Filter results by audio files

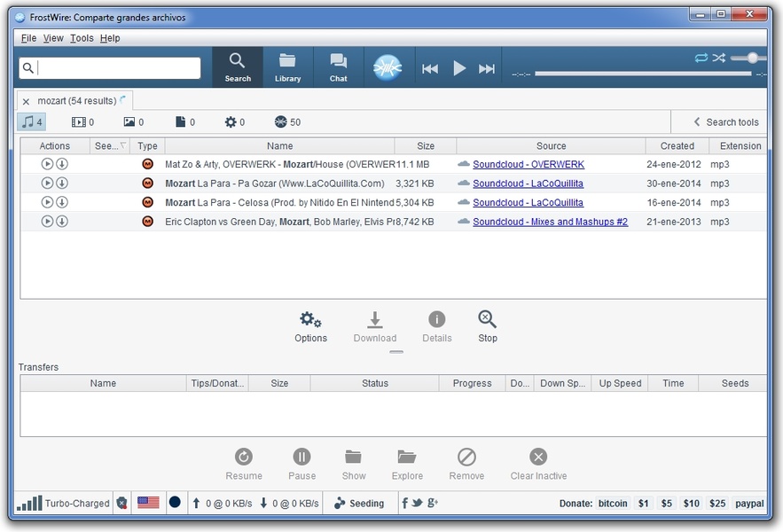[32, 122]
